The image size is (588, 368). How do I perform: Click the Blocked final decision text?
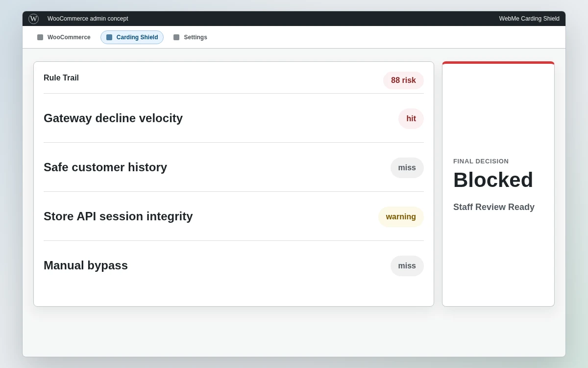pyautogui.click(x=493, y=180)
